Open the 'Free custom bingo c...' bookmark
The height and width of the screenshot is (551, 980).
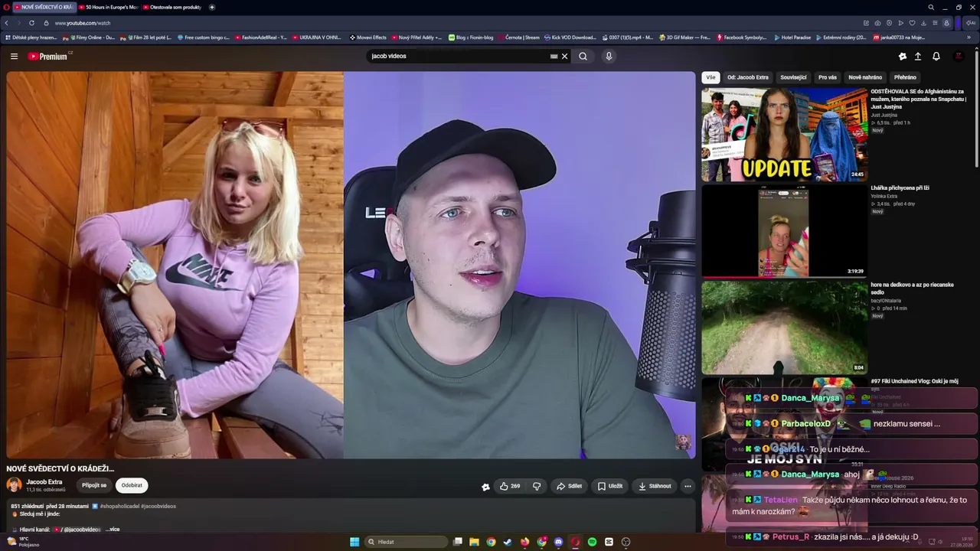coord(204,37)
